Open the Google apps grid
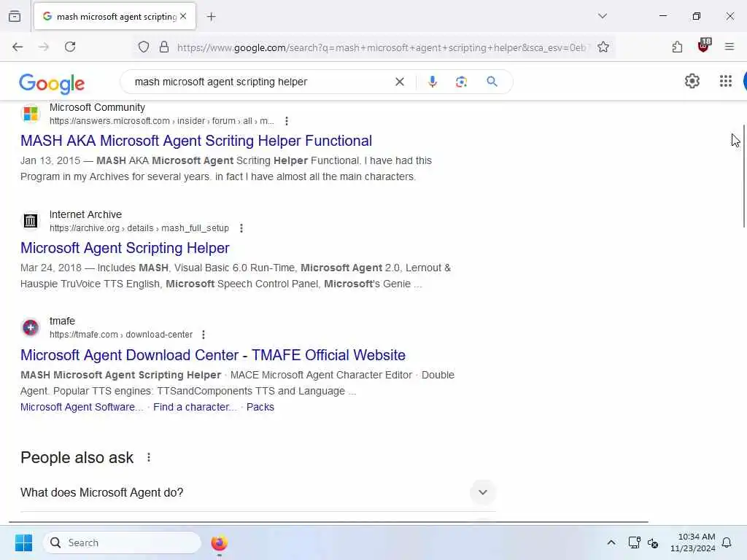Image resolution: width=747 pixels, height=560 pixels. pos(726,82)
